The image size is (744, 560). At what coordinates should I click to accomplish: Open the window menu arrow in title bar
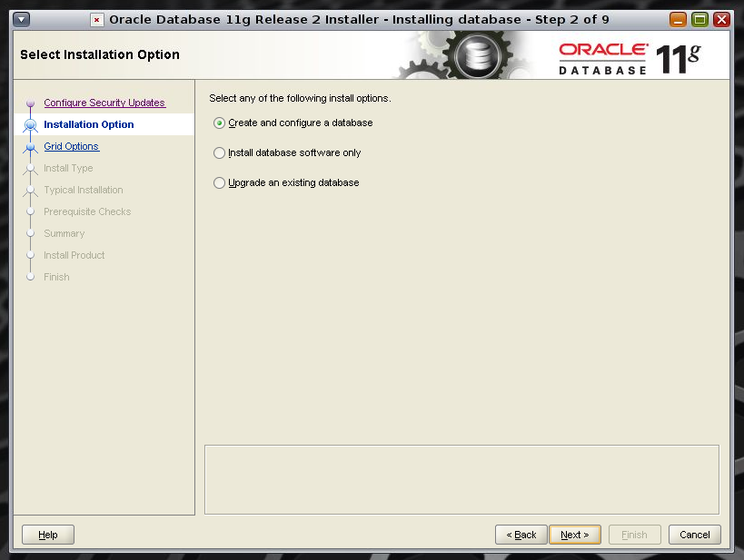click(22, 19)
